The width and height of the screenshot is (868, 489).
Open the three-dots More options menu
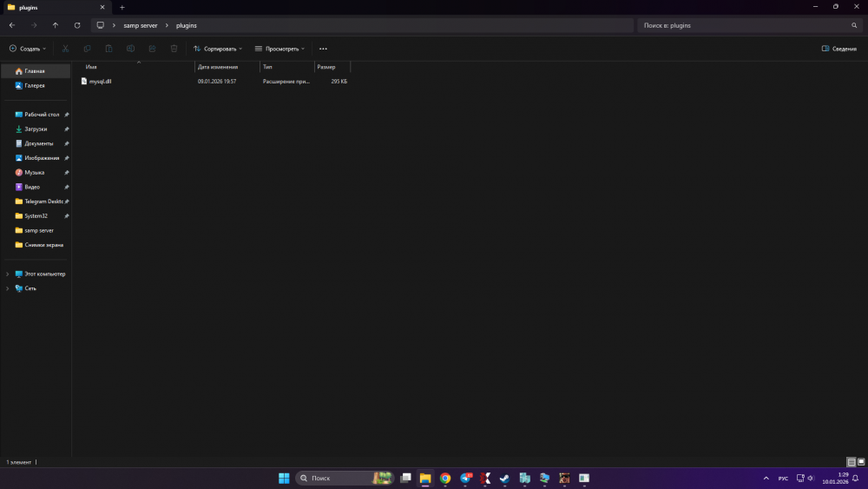(x=323, y=49)
